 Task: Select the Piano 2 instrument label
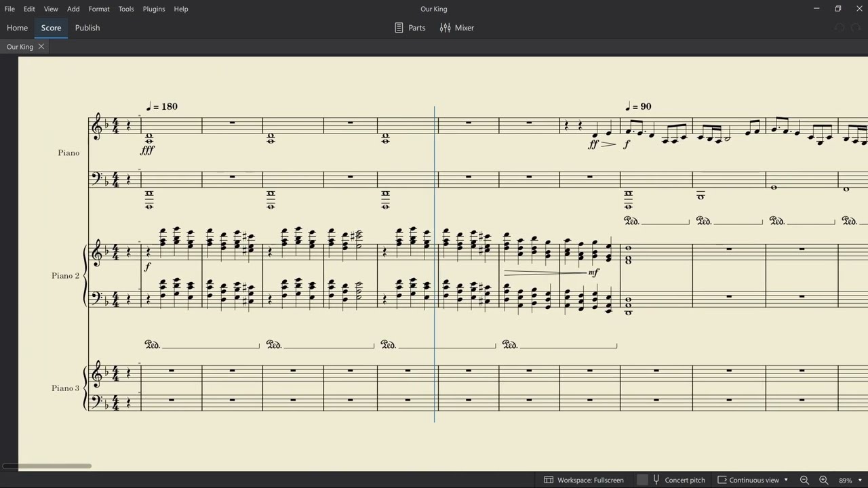point(66,276)
